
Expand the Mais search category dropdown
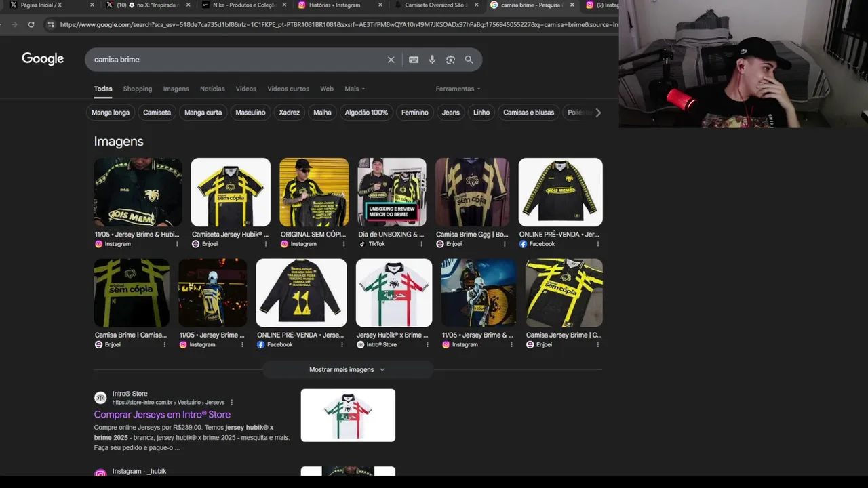tap(355, 89)
